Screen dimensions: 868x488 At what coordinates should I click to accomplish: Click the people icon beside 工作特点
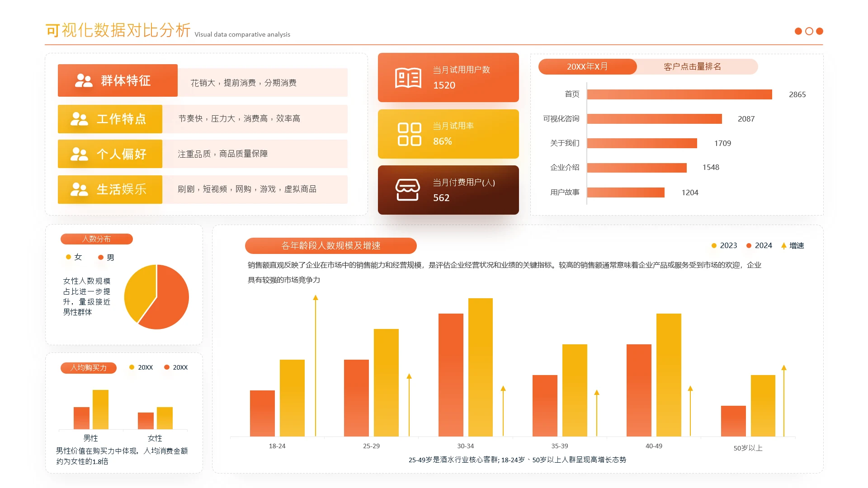click(79, 119)
